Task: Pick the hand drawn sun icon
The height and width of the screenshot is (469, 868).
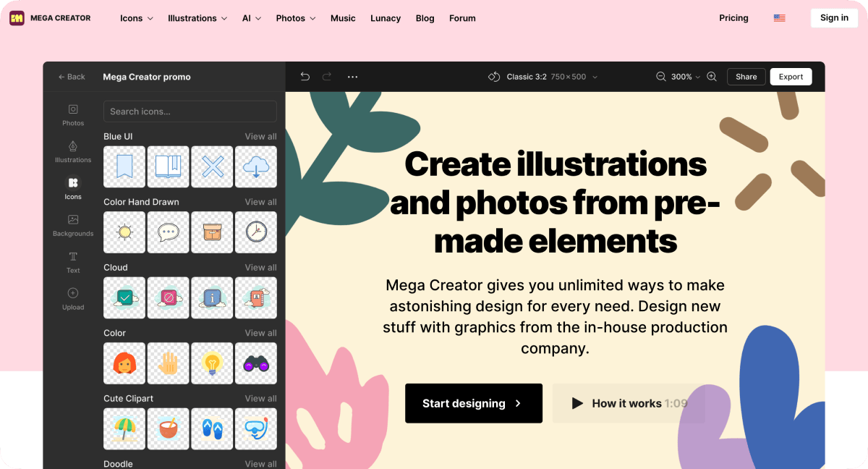Action: click(x=124, y=232)
